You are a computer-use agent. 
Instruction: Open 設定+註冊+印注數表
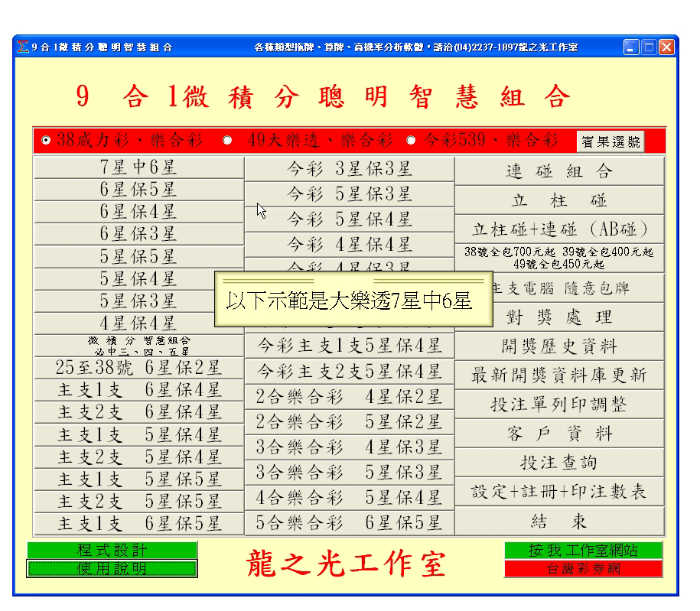pyautogui.click(x=559, y=492)
